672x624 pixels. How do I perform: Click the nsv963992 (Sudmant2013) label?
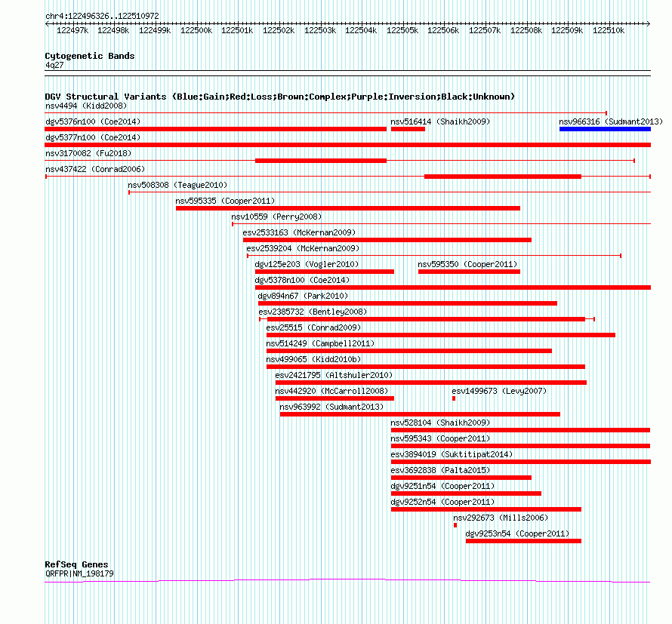331,407
